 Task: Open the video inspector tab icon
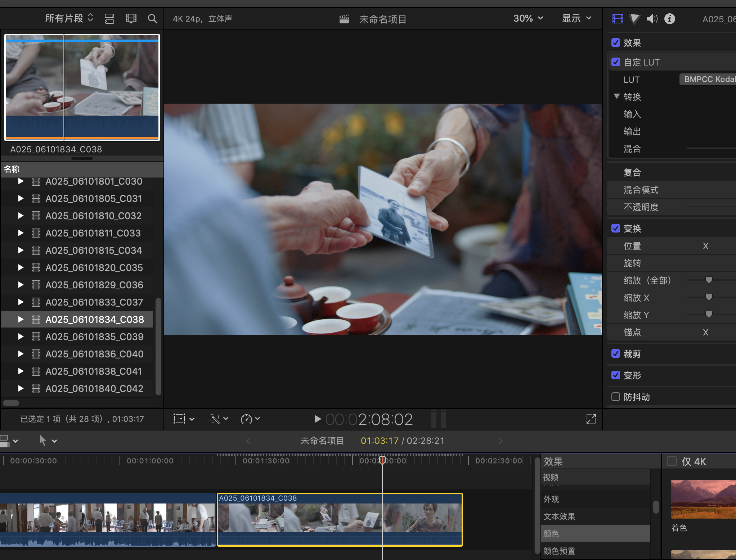coord(618,19)
